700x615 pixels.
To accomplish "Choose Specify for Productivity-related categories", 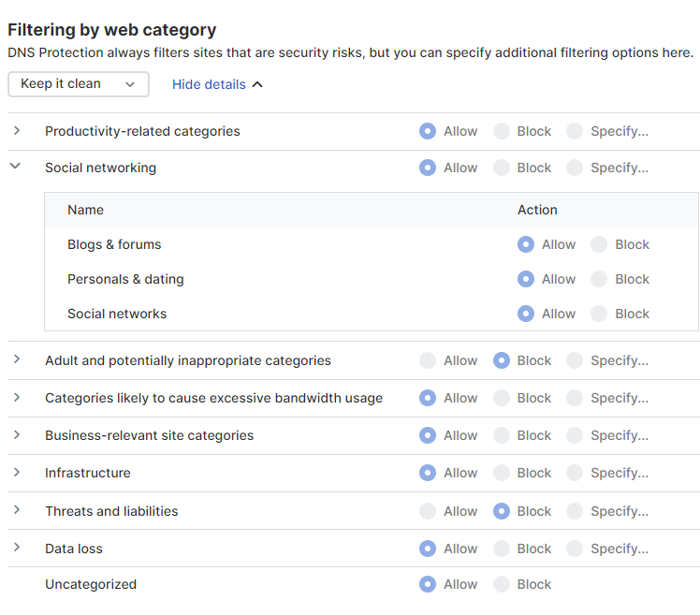I will (575, 131).
